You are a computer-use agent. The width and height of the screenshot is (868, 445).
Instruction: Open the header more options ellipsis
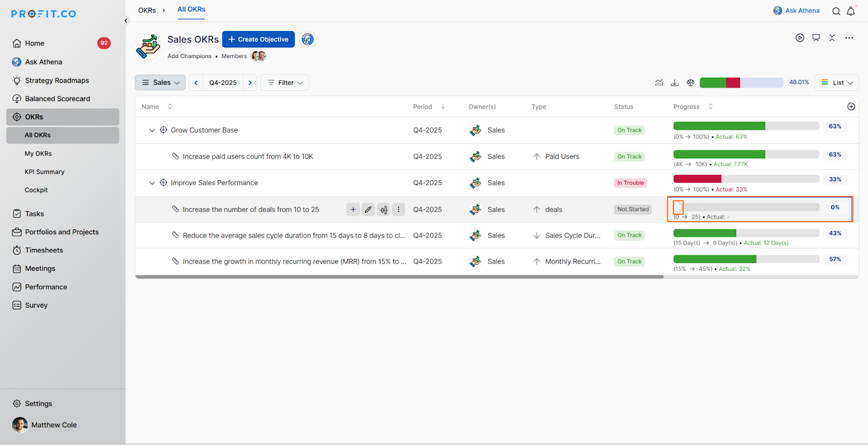coord(849,38)
